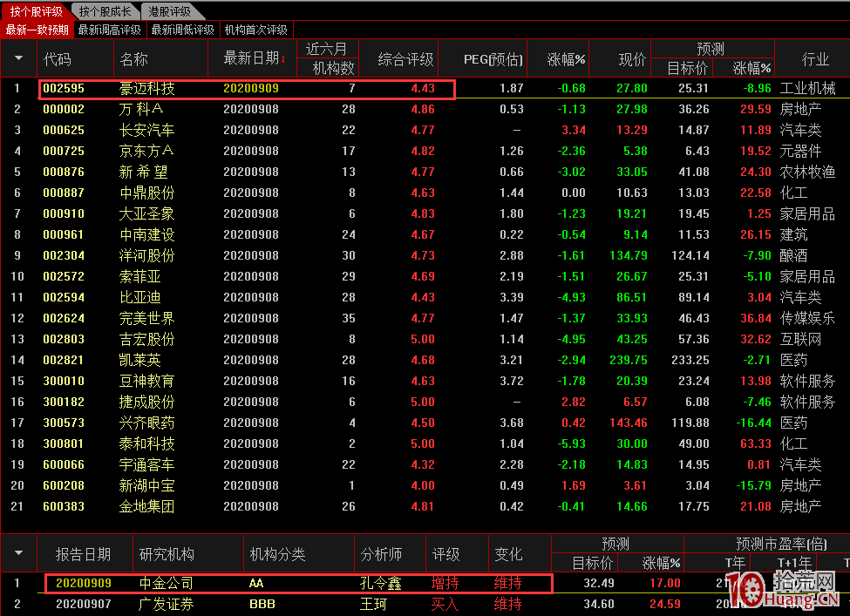
Task: Click the 元器件 industry cell
Action: (x=800, y=151)
